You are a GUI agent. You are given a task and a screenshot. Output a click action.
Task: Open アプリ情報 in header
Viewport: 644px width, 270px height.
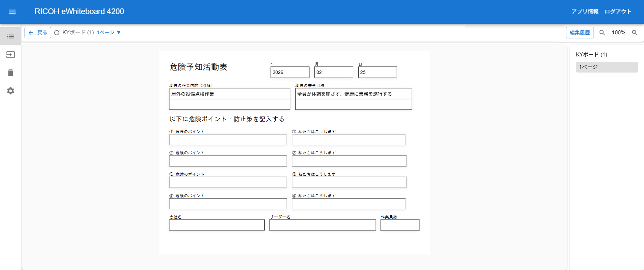click(585, 12)
